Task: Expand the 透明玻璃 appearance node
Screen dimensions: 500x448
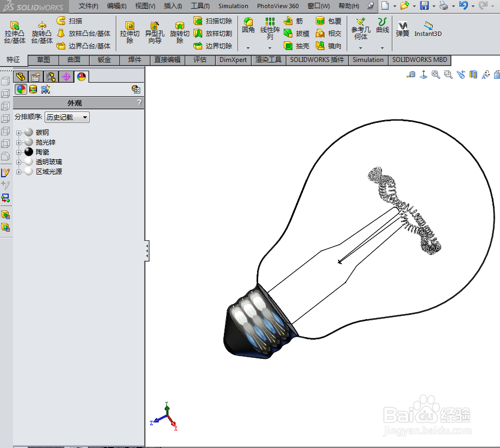Action: pos(18,163)
